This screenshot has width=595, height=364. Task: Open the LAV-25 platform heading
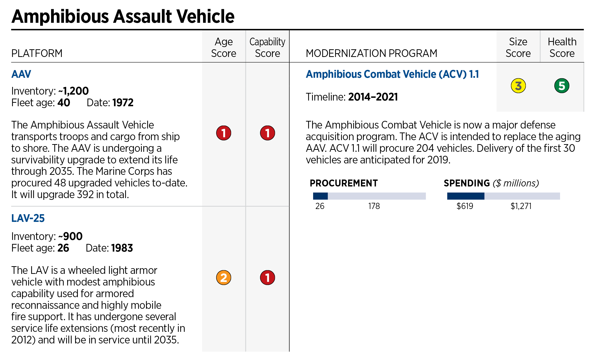pos(28,218)
